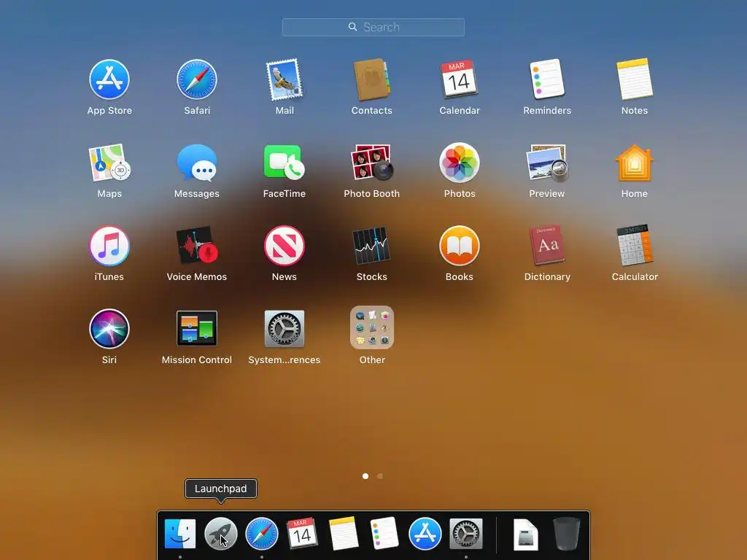Launch the Maps app

[109, 163]
